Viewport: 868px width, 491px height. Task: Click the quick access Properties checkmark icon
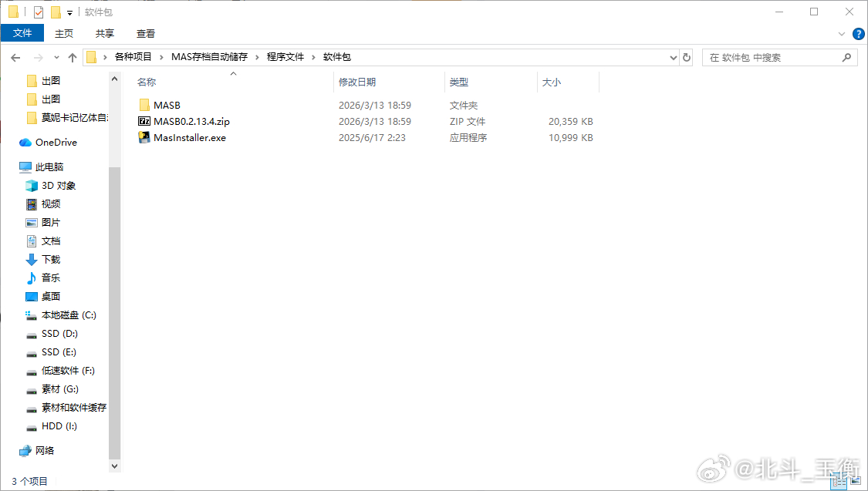pos(39,12)
